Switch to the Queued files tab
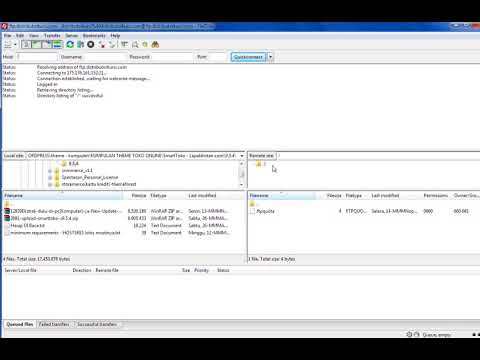 pos(20,324)
